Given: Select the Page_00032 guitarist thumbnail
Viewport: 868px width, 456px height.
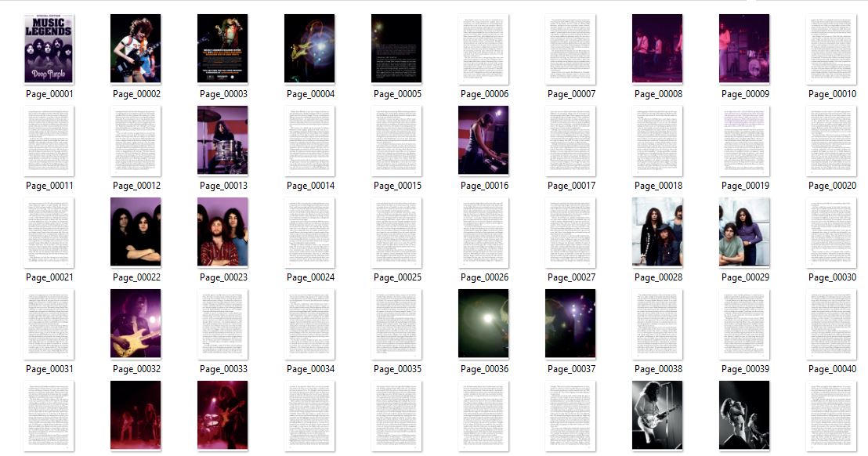Looking at the screenshot, I should coord(136,324).
